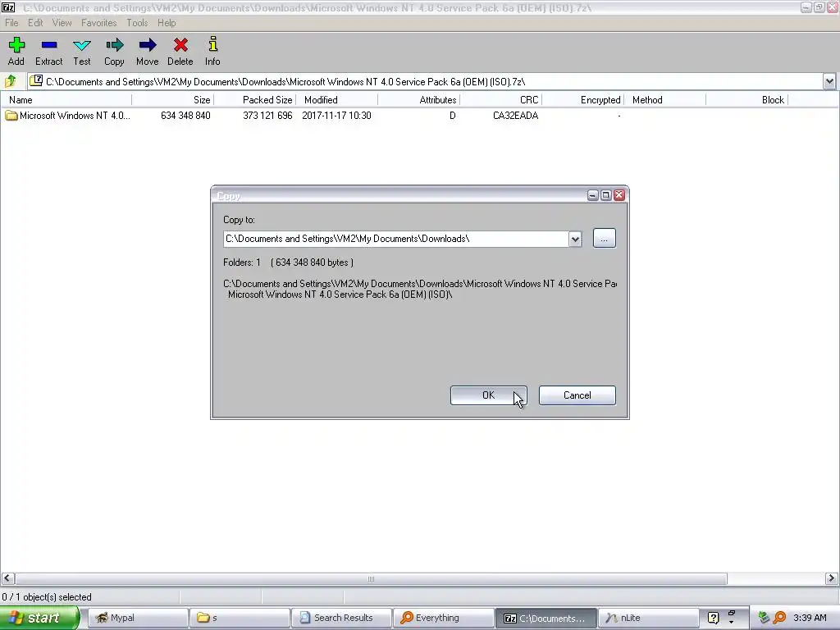Click the Copy toolbar icon
The image size is (840, 630).
point(114,51)
